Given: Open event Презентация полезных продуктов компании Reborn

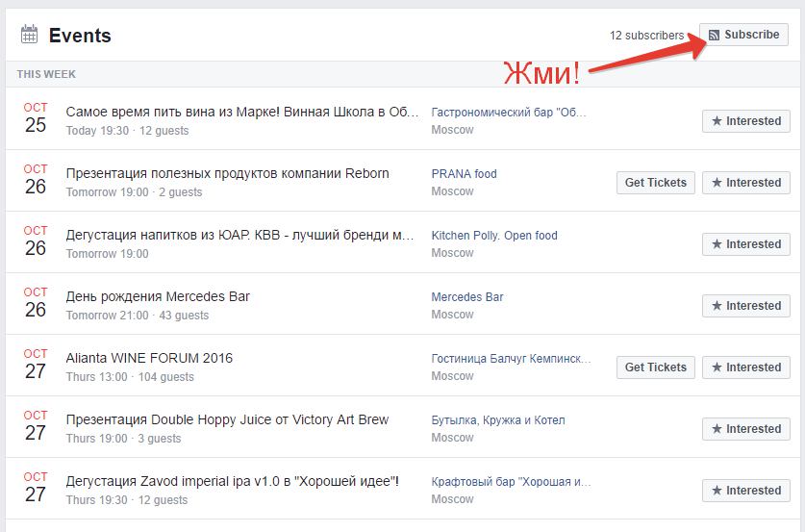Looking at the screenshot, I should coord(227,173).
